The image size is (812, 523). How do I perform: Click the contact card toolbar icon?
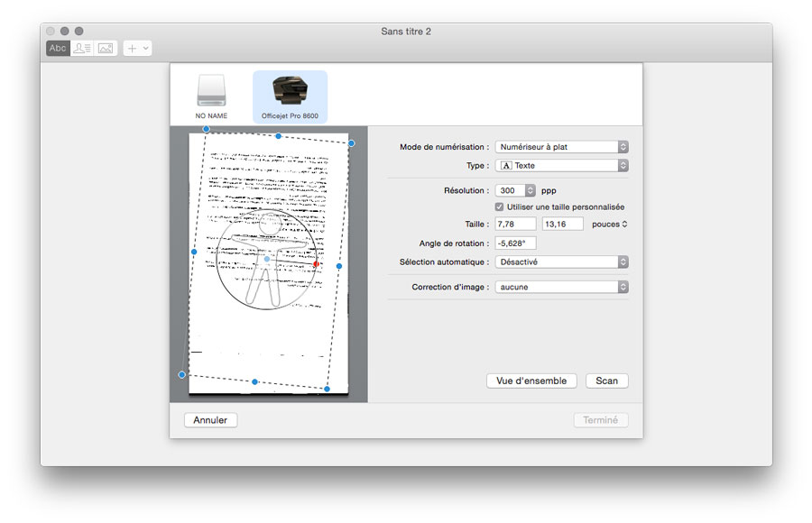[82, 48]
